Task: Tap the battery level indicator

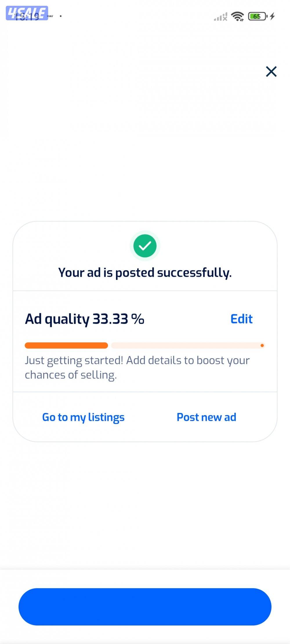Action: click(x=258, y=17)
